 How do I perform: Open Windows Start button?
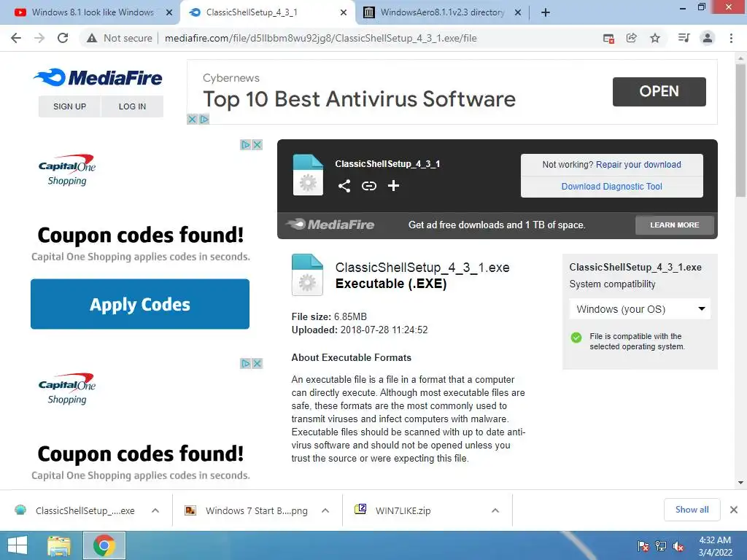click(x=18, y=545)
